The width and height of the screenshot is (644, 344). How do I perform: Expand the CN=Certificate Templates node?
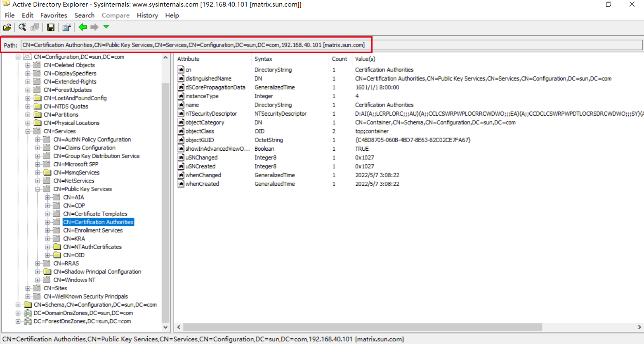(47, 214)
